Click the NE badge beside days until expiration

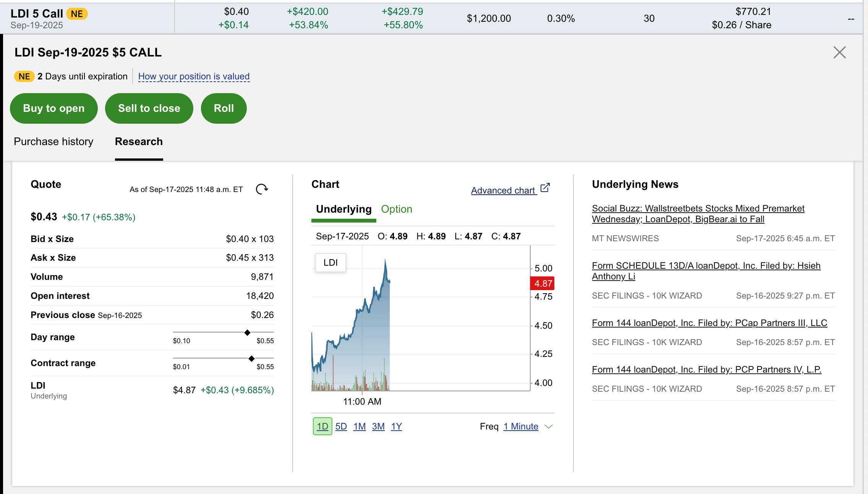tap(24, 76)
